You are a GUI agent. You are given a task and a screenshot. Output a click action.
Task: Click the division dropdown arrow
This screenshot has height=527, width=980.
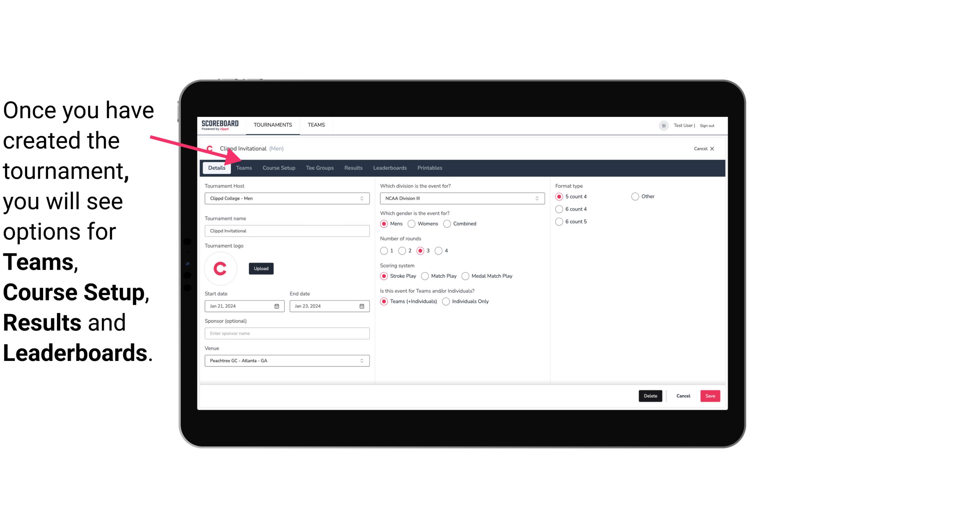point(536,199)
